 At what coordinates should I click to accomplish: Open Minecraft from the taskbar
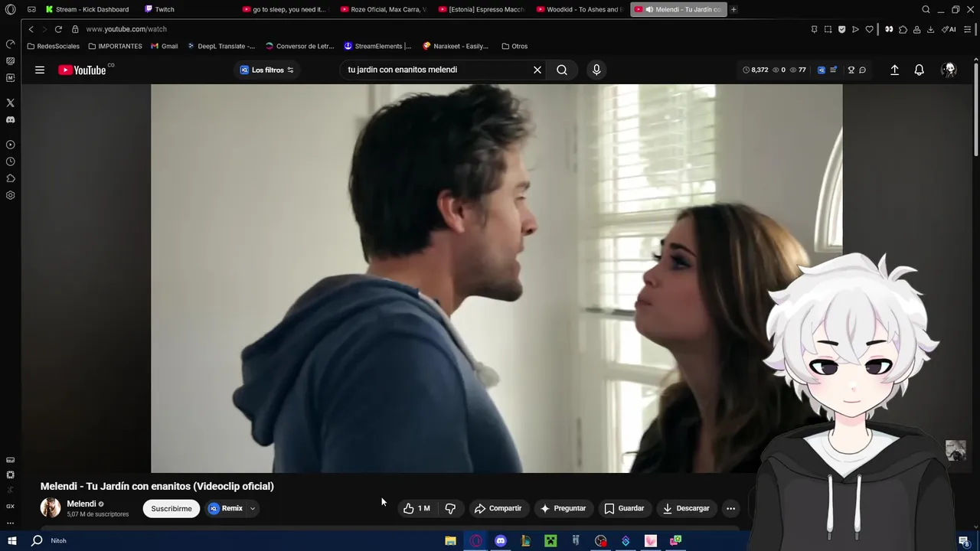[x=550, y=541]
